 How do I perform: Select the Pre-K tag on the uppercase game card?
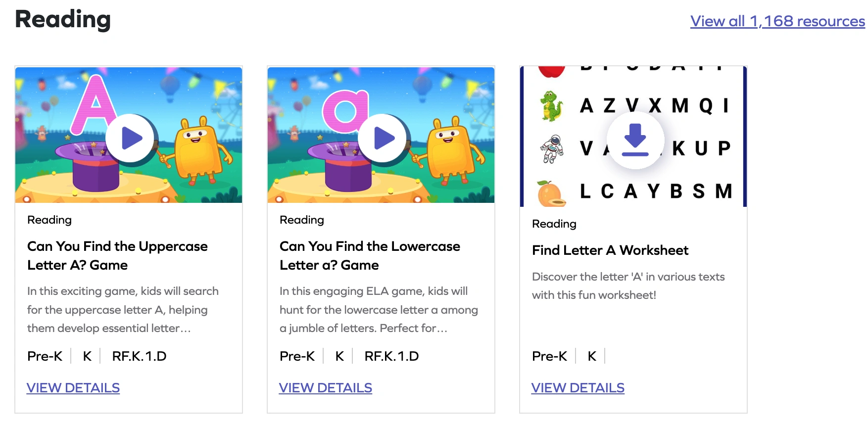coord(45,356)
